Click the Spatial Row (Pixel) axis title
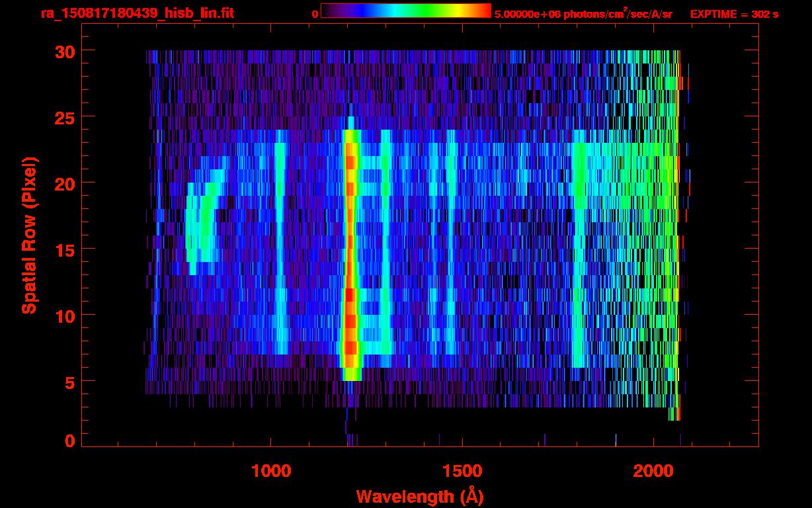Image resolution: width=812 pixels, height=508 pixels. pyautogui.click(x=29, y=235)
